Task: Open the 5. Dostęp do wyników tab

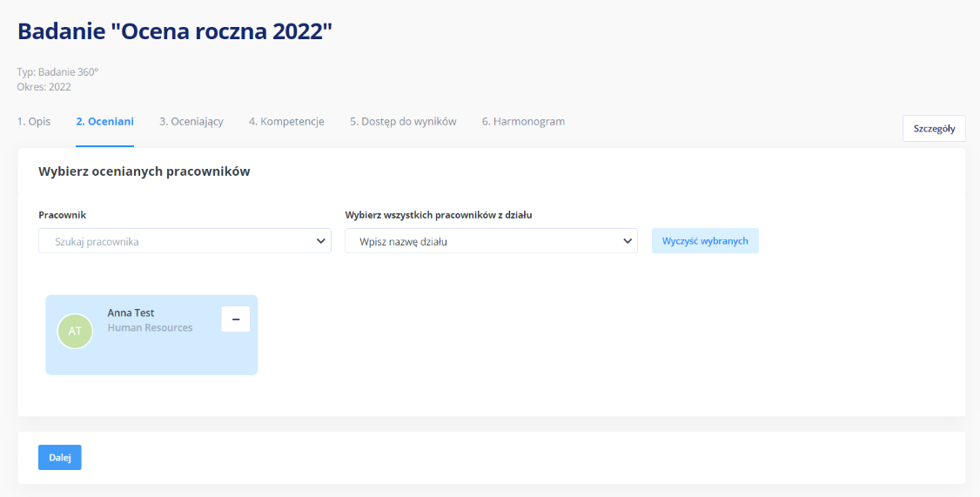Action: click(x=403, y=121)
